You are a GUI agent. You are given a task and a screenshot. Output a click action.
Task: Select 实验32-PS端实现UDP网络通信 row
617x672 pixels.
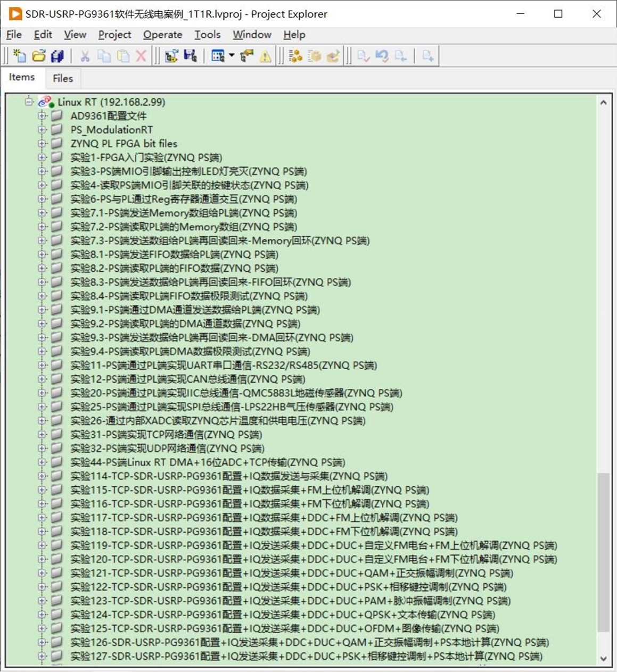coord(168,448)
